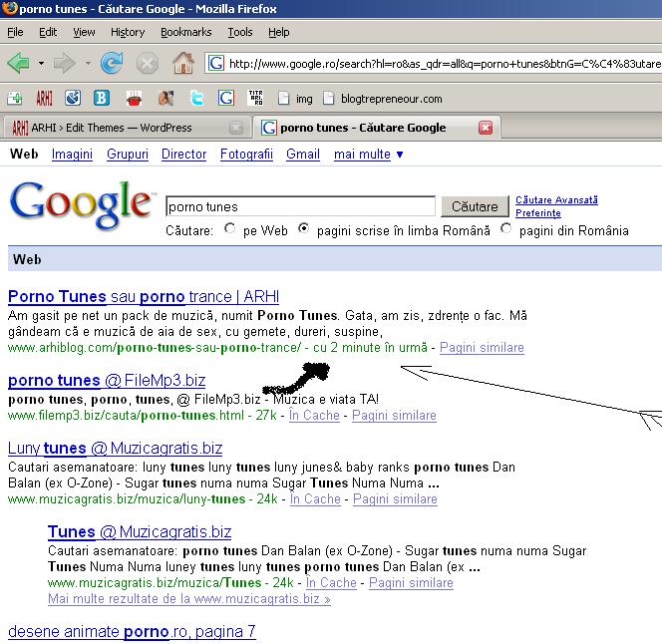The height and width of the screenshot is (644, 662).
Task: Open Pagini similare for filemp3.biz result
Action: click(x=395, y=415)
